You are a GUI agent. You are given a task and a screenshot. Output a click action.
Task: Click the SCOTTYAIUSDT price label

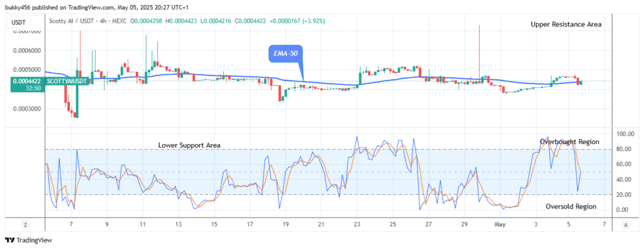[x=67, y=81]
